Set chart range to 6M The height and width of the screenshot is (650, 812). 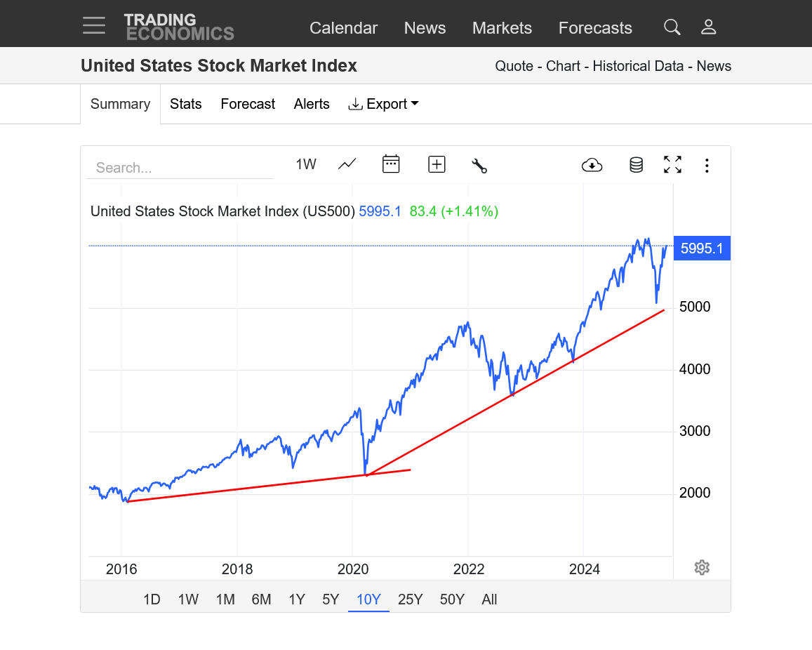[x=261, y=599]
